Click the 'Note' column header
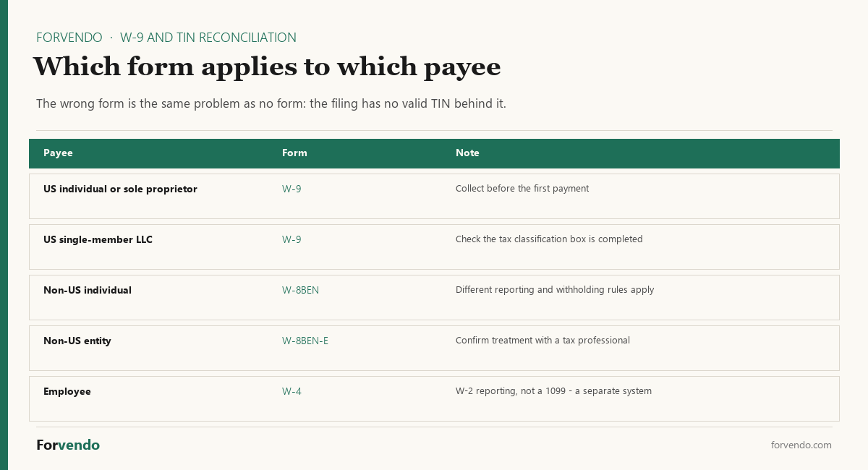This screenshot has width=868, height=470. point(467,153)
